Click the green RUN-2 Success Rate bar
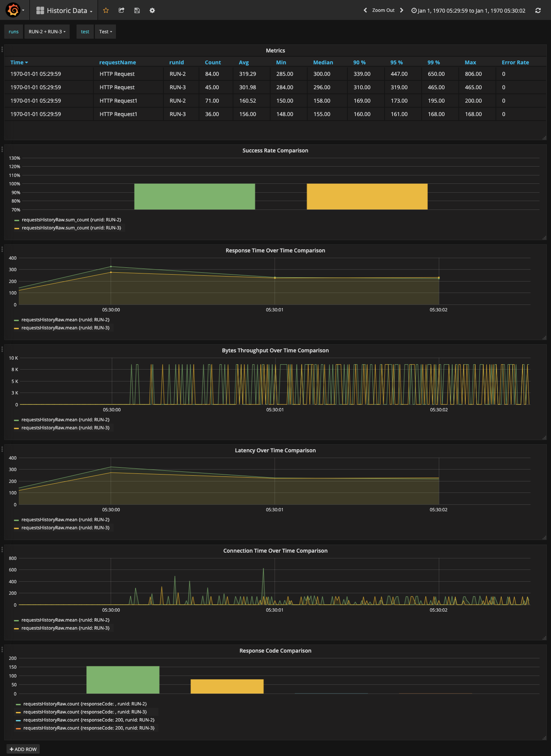The width and height of the screenshot is (551, 756). [x=194, y=196]
